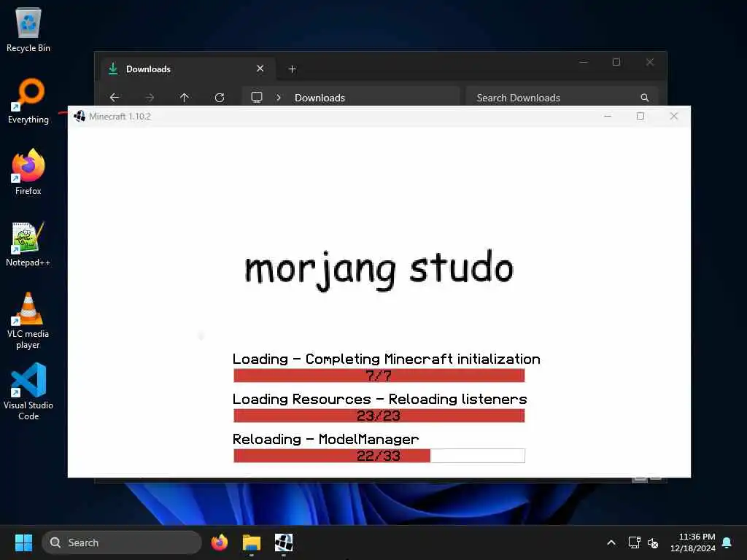Open File Explorer from the taskbar
The height and width of the screenshot is (560, 747).
pos(252,542)
